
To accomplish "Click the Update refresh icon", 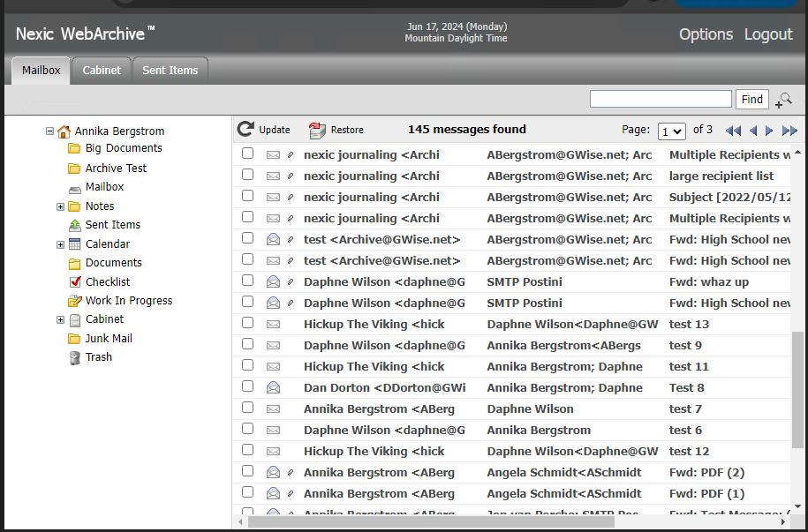I will (245, 129).
